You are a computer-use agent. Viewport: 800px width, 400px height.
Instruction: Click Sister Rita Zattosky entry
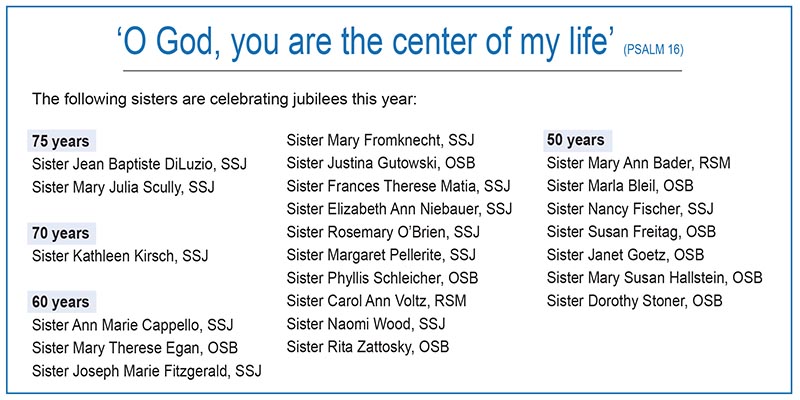(368, 347)
